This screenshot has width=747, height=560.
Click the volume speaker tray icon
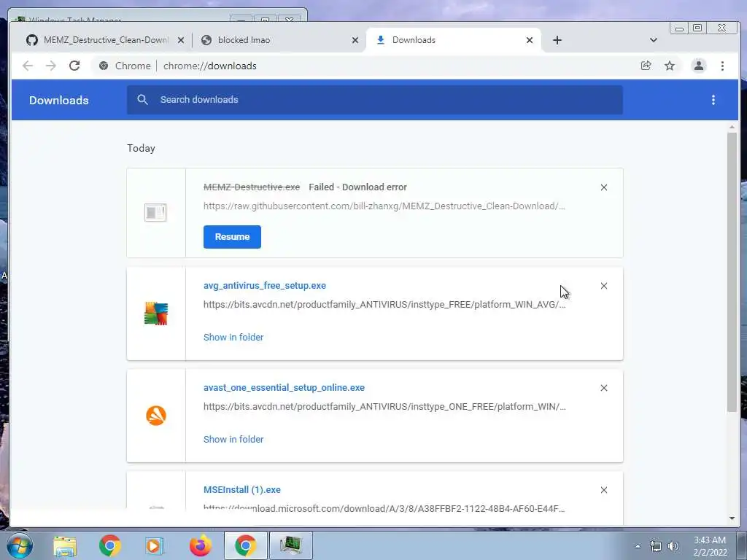coord(673,546)
